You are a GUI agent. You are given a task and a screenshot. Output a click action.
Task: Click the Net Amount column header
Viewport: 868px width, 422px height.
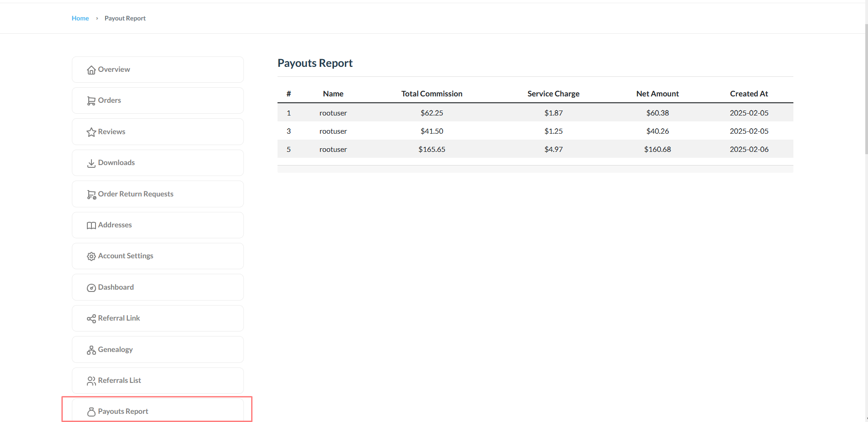[x=657, y=94]
